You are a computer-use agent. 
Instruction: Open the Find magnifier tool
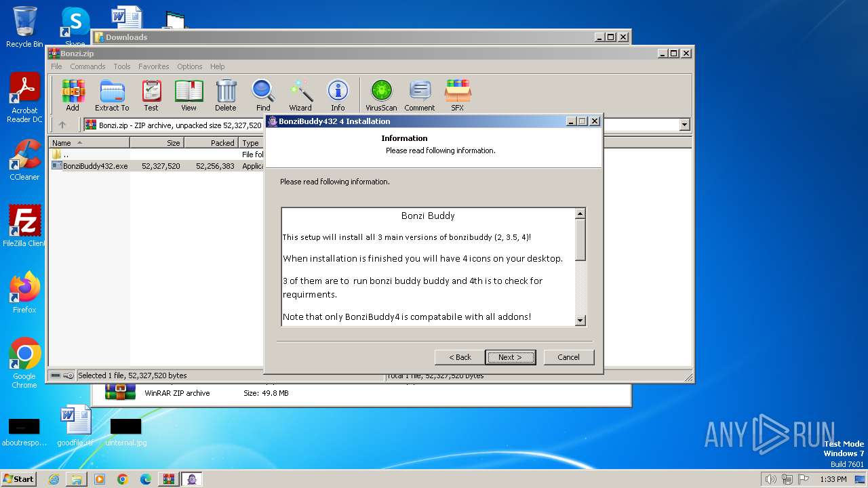[263, 95]
